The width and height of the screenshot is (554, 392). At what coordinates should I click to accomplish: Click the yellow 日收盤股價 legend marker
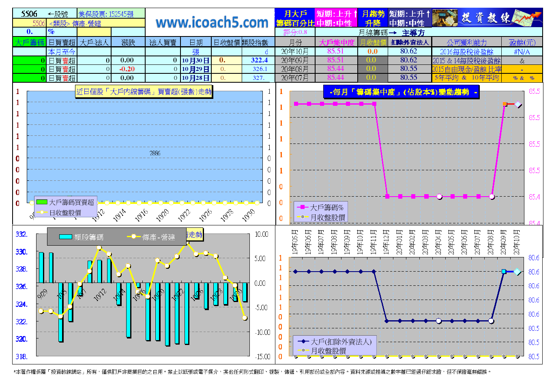(x=42, y=212)
